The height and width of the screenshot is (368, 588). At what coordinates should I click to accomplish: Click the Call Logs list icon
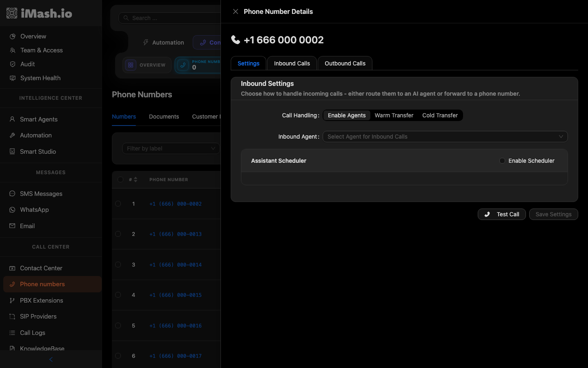12,333
